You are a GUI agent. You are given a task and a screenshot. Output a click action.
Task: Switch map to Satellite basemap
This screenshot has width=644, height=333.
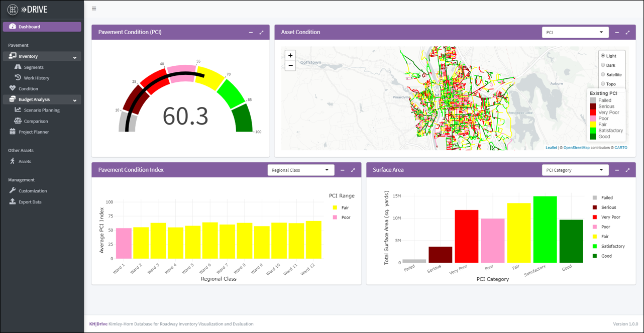603,74
